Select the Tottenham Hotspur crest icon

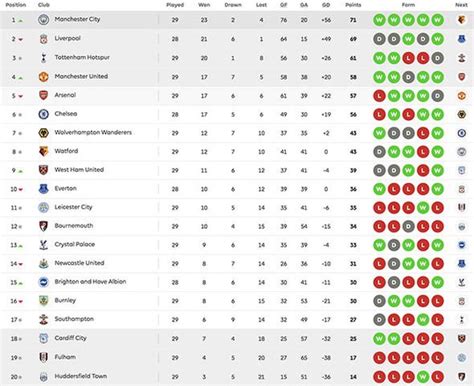43,58
